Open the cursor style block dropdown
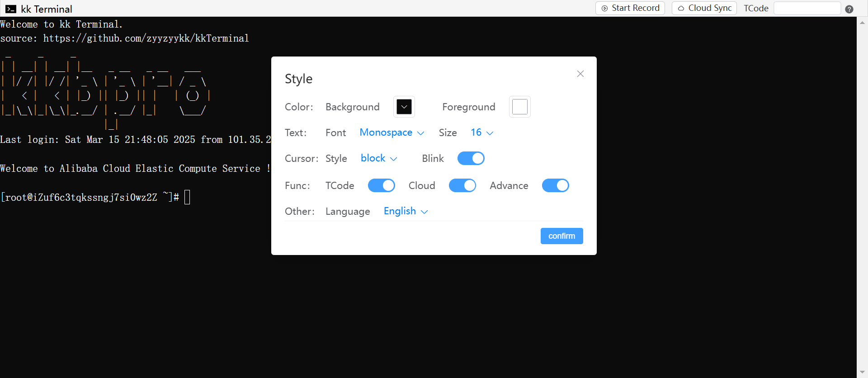This screenshot has height=378, width=868. pos(379,158)
